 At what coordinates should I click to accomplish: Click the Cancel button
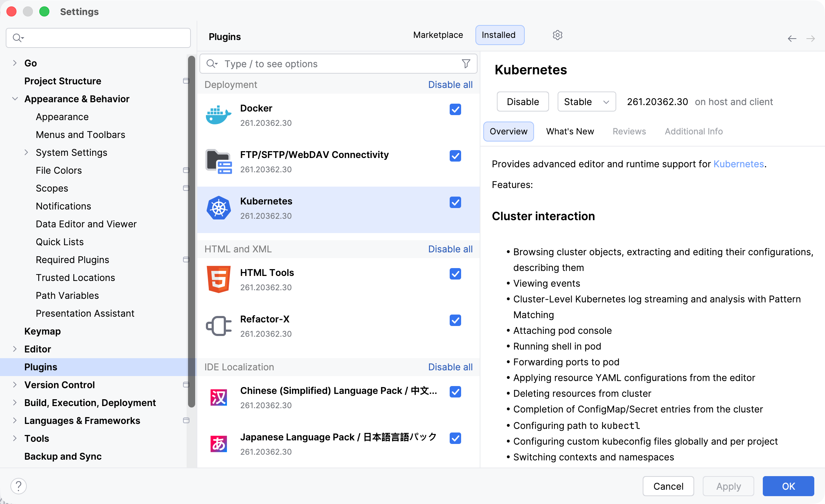click(x=668, y=486)
